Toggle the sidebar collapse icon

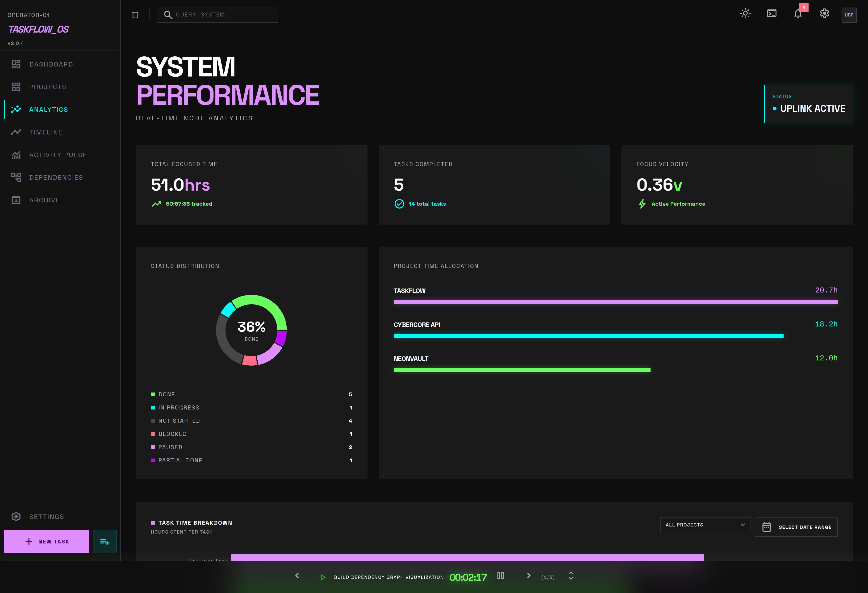click(135, 15)
